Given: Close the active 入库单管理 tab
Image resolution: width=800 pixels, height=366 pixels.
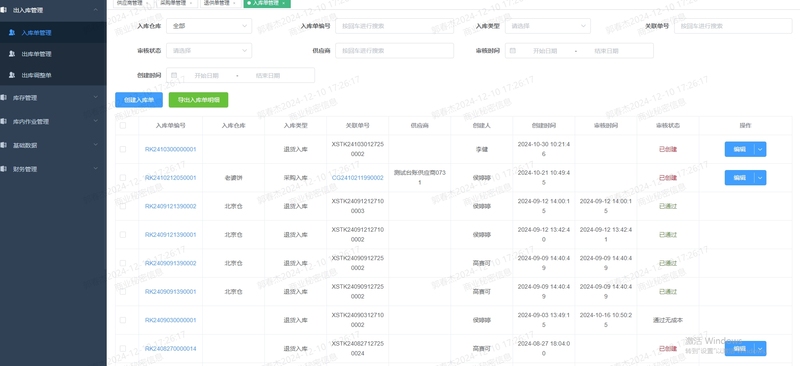Looking at the screenshot, I should [283, 3].
